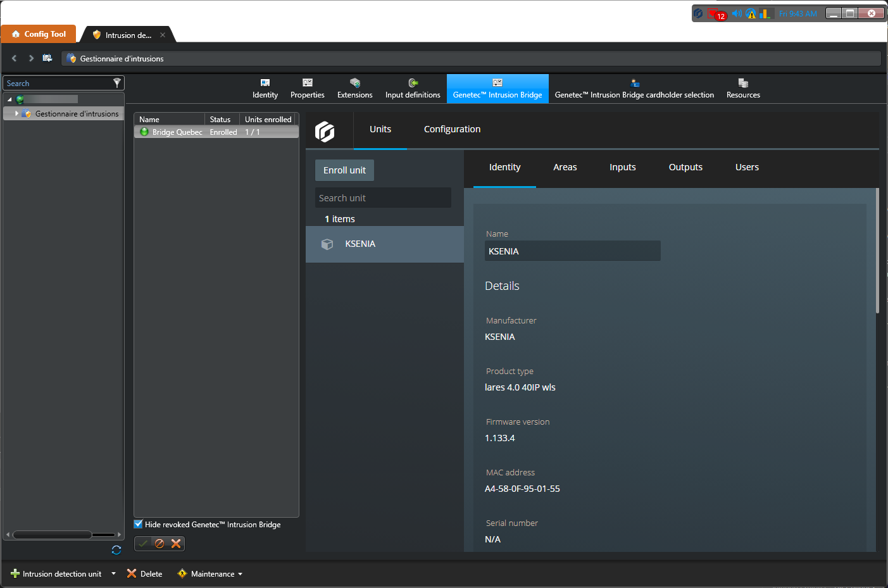Viewport: 888px width, 588px height.
Task: Click the blue refresh icon below the tree
Action: 116,550
